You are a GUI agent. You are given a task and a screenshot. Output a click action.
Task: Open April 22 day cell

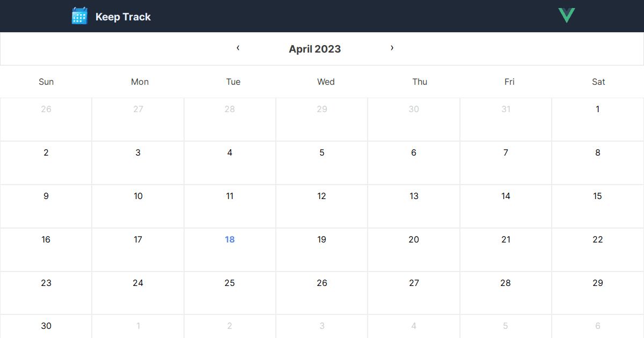click(598, 250)
